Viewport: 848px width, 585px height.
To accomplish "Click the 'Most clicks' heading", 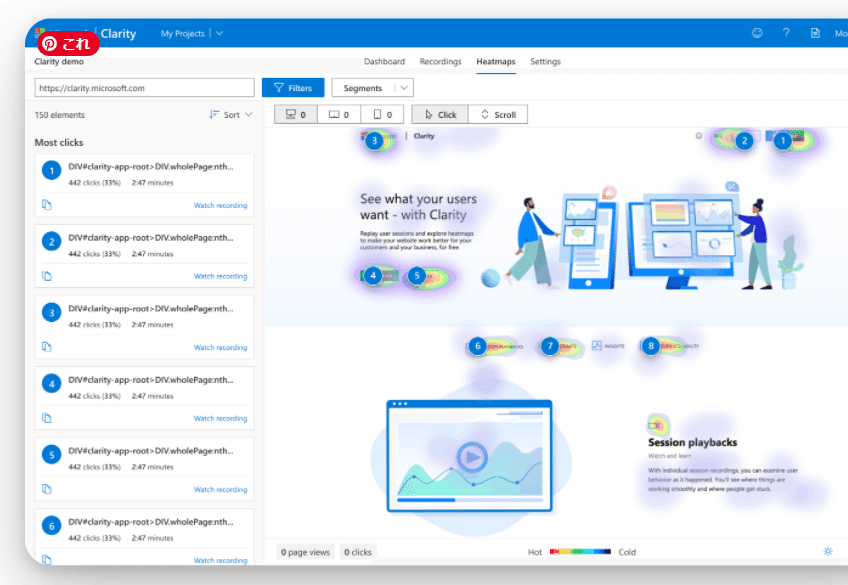I will [x=59, y=142].
